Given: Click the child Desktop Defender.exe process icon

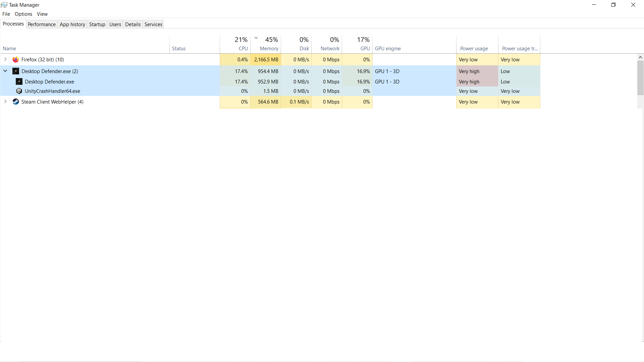Looking at the screenshot, I should pyautogui.click(x=19, y=81).
